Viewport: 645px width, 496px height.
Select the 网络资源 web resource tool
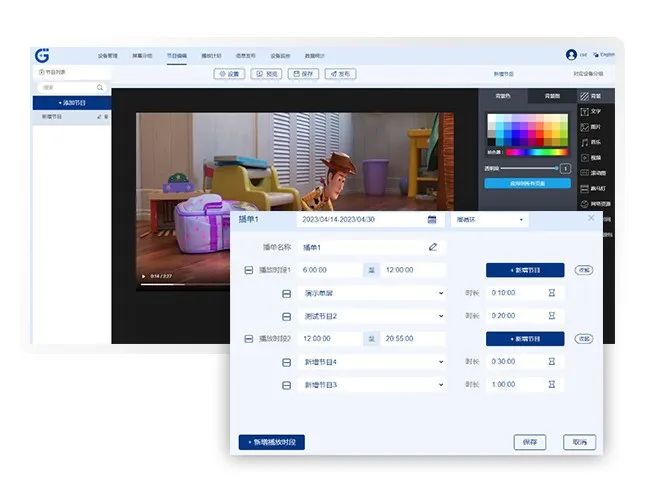point(596,204)
